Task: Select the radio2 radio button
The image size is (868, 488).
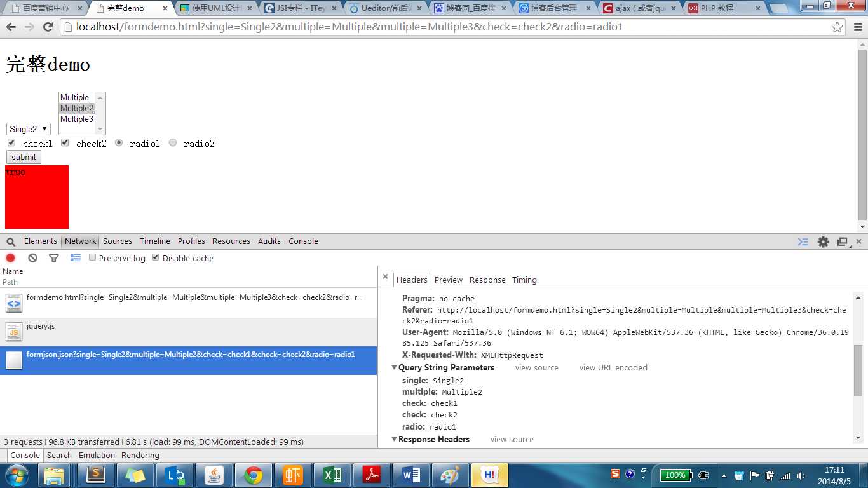Action: click(173, 143)
